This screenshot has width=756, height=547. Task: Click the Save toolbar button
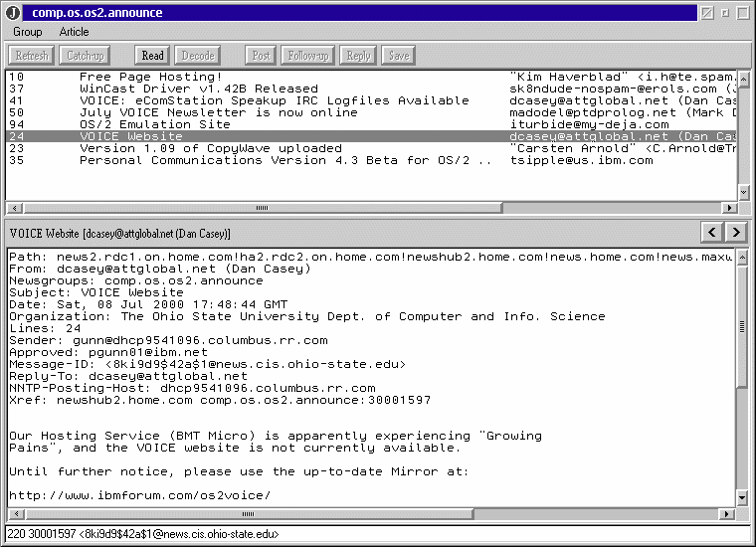pos(399,56)
